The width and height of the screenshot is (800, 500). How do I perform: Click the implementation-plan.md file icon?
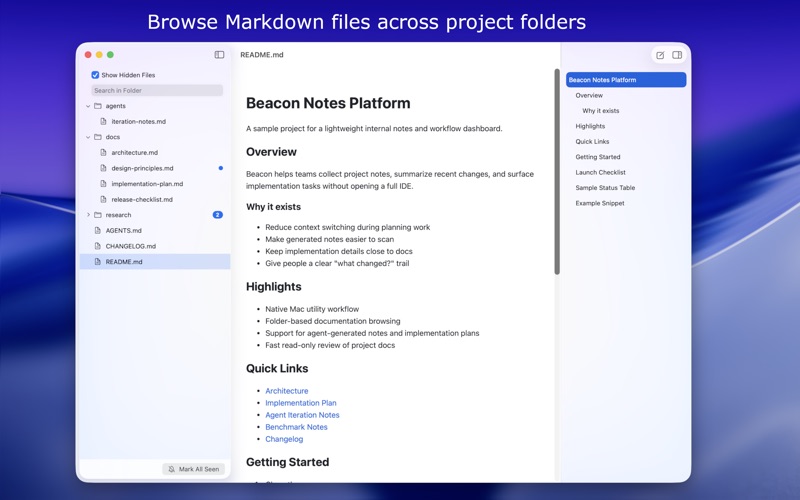pyautogui.click(x=104, y=184)
